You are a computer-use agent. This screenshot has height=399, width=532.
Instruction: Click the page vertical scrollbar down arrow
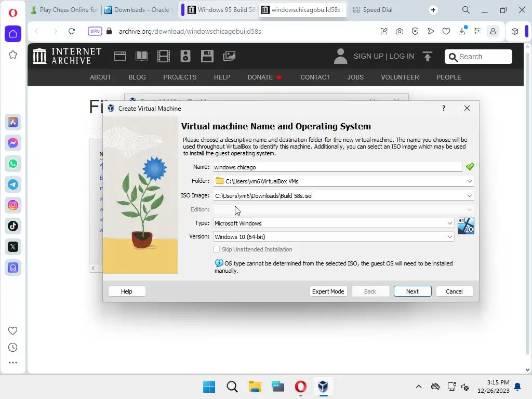(528, 370)
